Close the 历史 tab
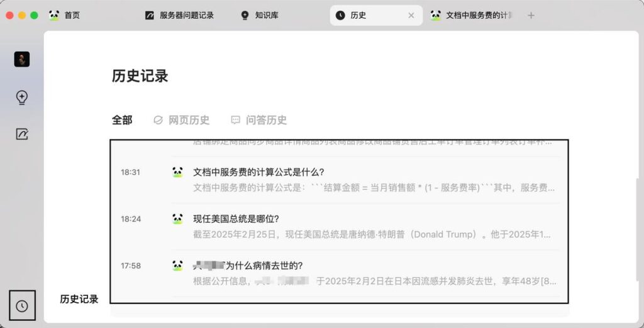 (x=411, y=16)
